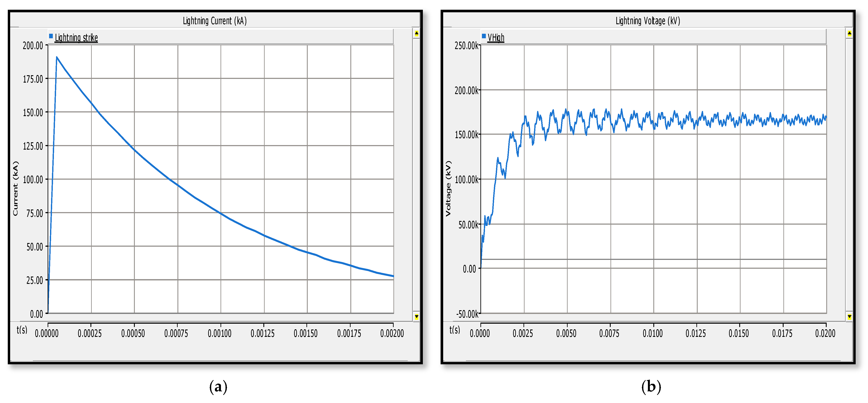Click the 0.0100 tick label on voltage time axis
The width and height of the screenshot is (868, 403).
(652, 333)
